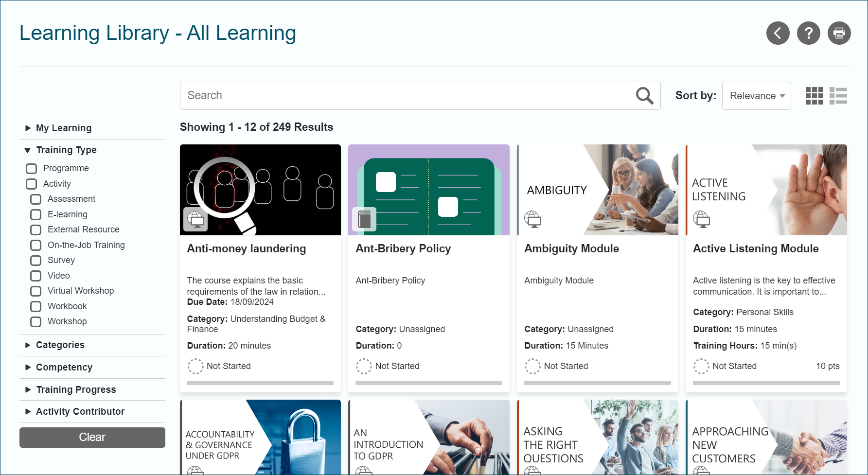Open Accountability & Governance under GDPR card
The height and width of the screenshot is (475, 868).
coord(260,437)
